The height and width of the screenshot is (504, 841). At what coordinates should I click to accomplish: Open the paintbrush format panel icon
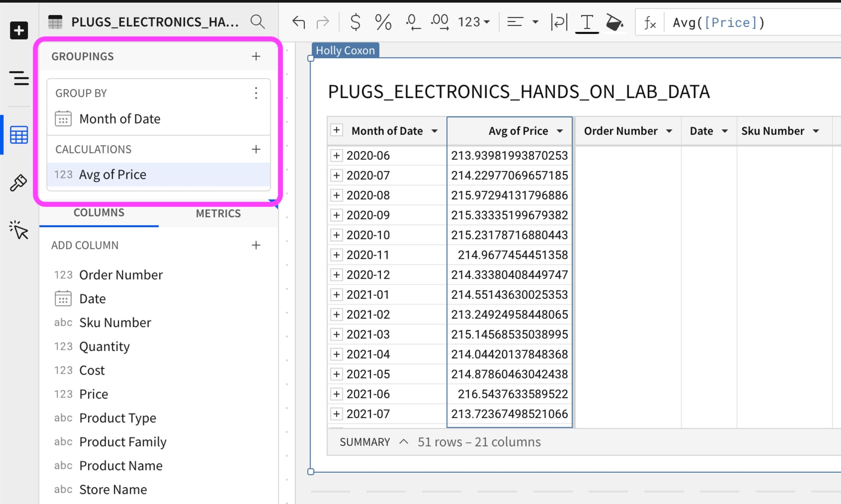click(18, 183)
